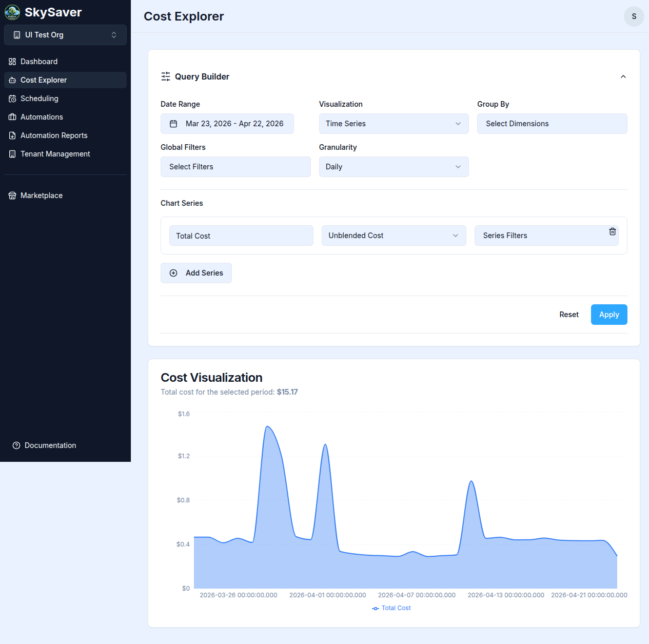The width and height of the screenshot is (649, 644).
Task: Open Marketplace from sidebar
Action: pyautogui.click(x=66, y=196)
